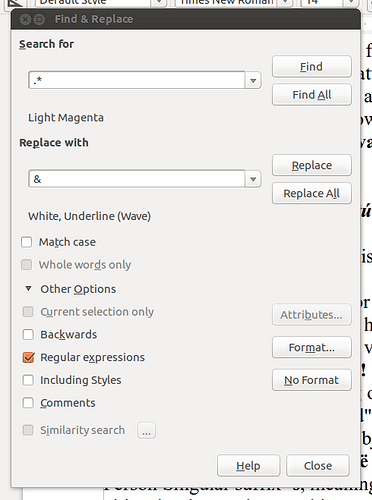The width and height of the screenshot is (372, 500).
Task: Open the Help for Find & Replace
Action: [248, 466]
